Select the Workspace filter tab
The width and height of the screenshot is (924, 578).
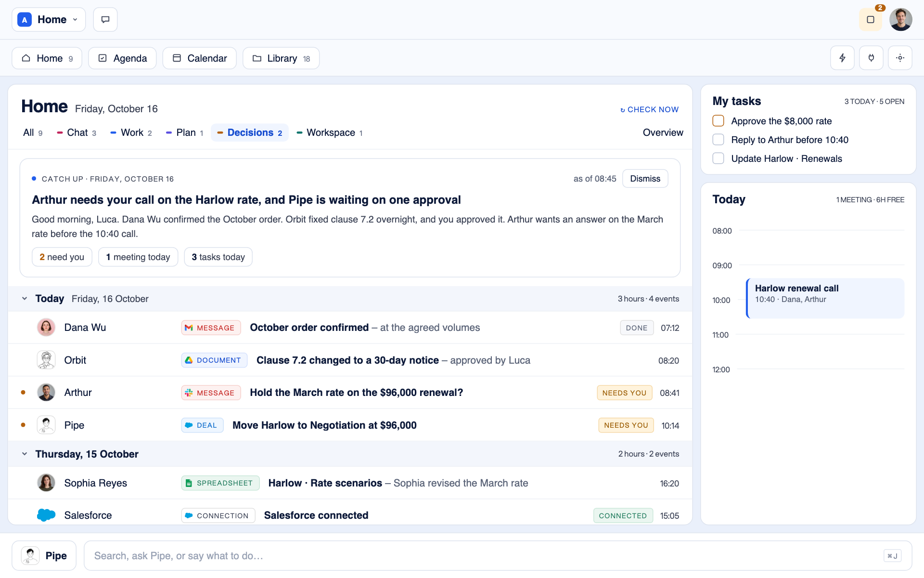click(x=330, y=133)
